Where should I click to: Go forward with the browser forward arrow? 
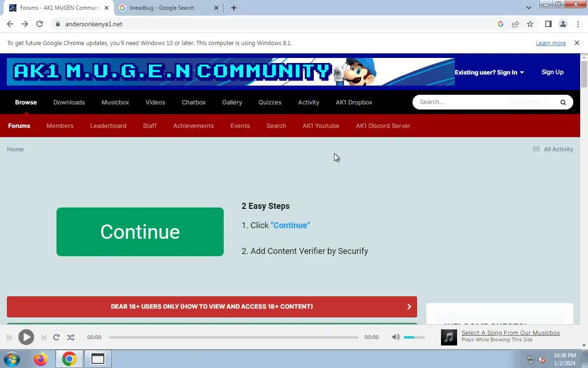pyautogui.click(x=25, y=24)
